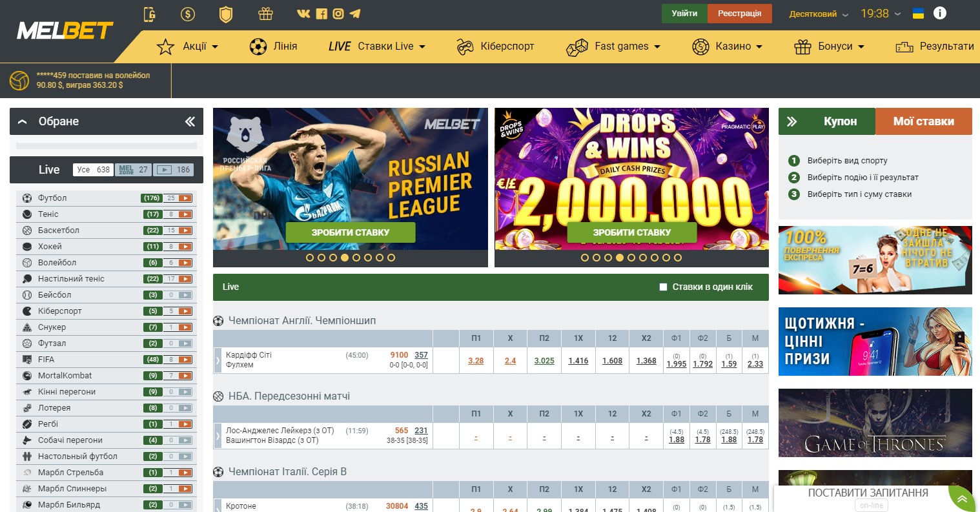The height and width of the screenshot is (512, 980).
Task: Open Кіберспорт menu item
Action: pyautogui.click(x=495, y=46)
